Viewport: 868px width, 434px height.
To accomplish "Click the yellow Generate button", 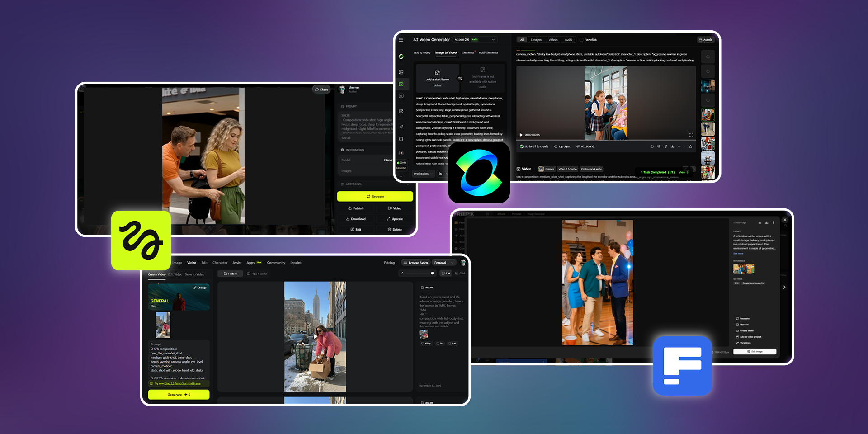I will [179, 395].
